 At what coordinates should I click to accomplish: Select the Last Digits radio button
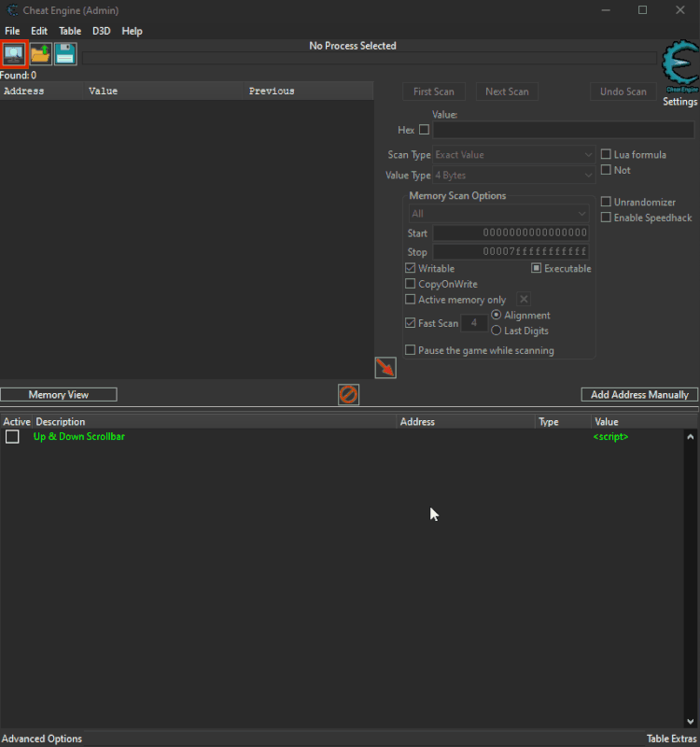[x=497, y=331]
